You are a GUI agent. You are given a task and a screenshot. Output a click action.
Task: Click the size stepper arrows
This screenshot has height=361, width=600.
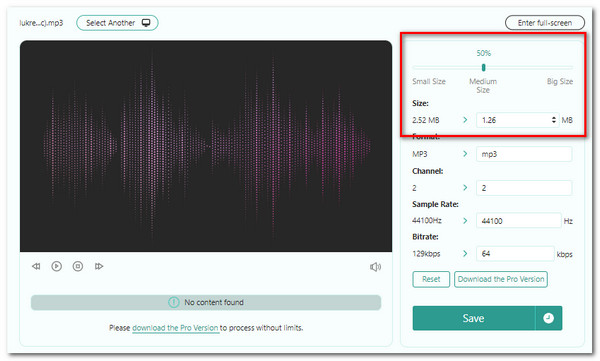(554, 120)
